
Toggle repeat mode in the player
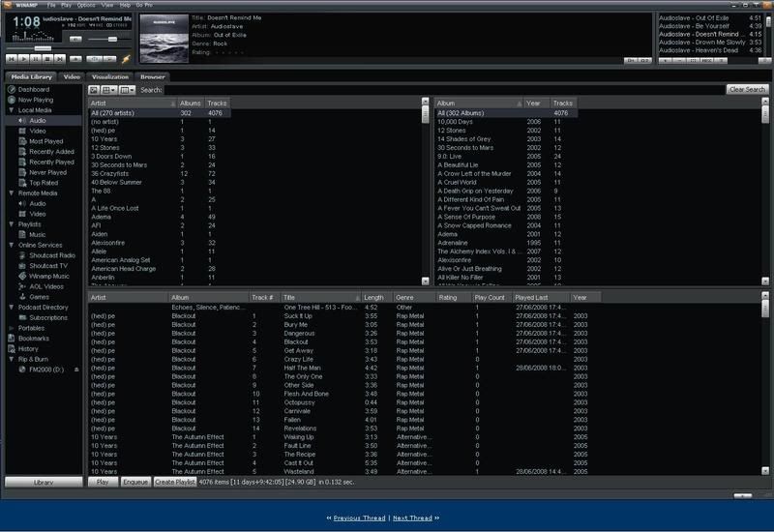click(109, 59)
